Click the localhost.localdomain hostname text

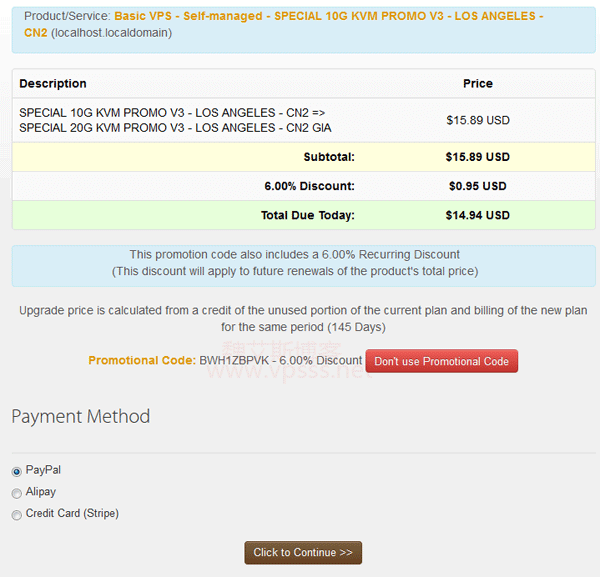(111, 33)
